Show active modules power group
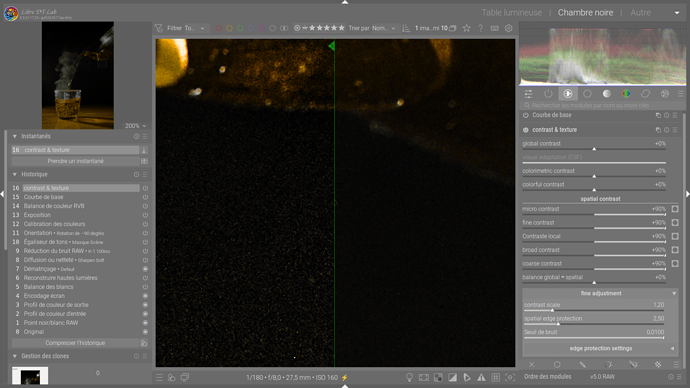690x388 pixels. click(x=548, y=94)
